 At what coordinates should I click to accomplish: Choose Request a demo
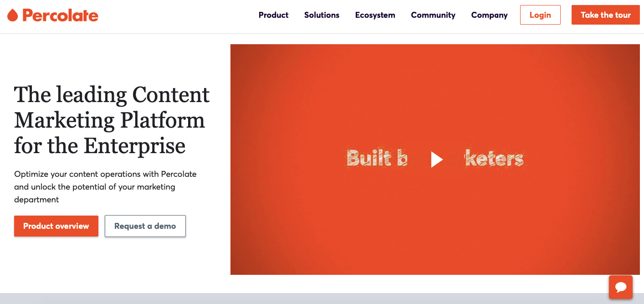point(145,226)
